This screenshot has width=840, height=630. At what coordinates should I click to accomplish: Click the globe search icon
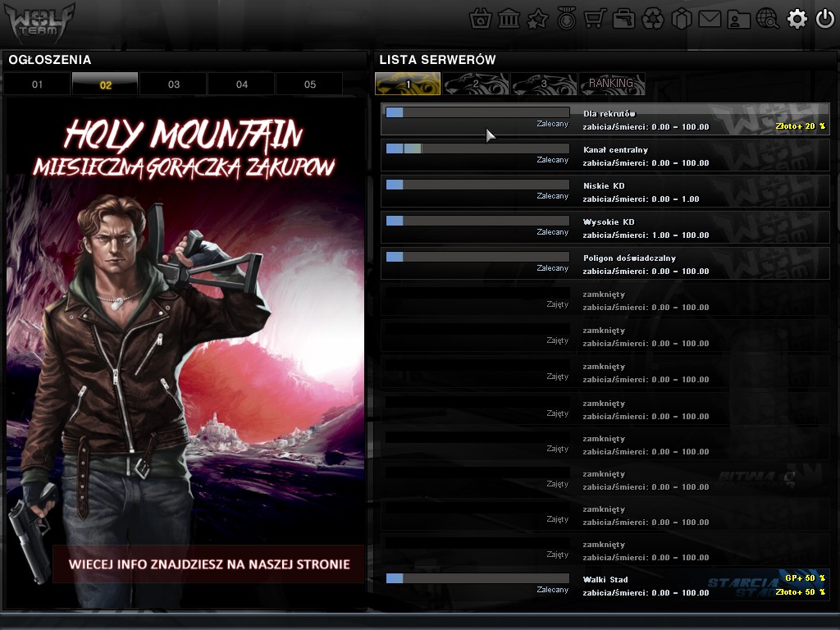(768, 20)
